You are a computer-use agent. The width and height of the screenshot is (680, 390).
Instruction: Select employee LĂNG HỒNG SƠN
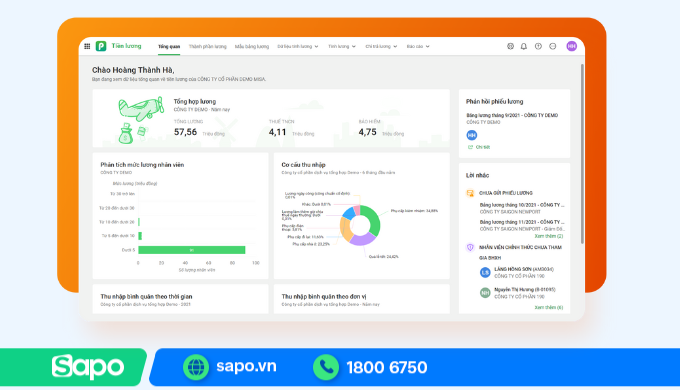[x=524, y=269]
